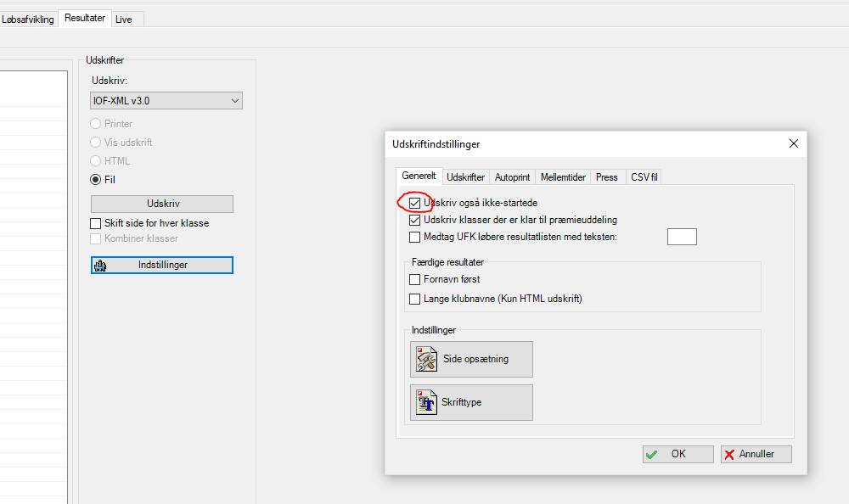Click the Udskriftindstillinger title bar text
This screenshot has height=504, width=849.
(x=436, y=144)
